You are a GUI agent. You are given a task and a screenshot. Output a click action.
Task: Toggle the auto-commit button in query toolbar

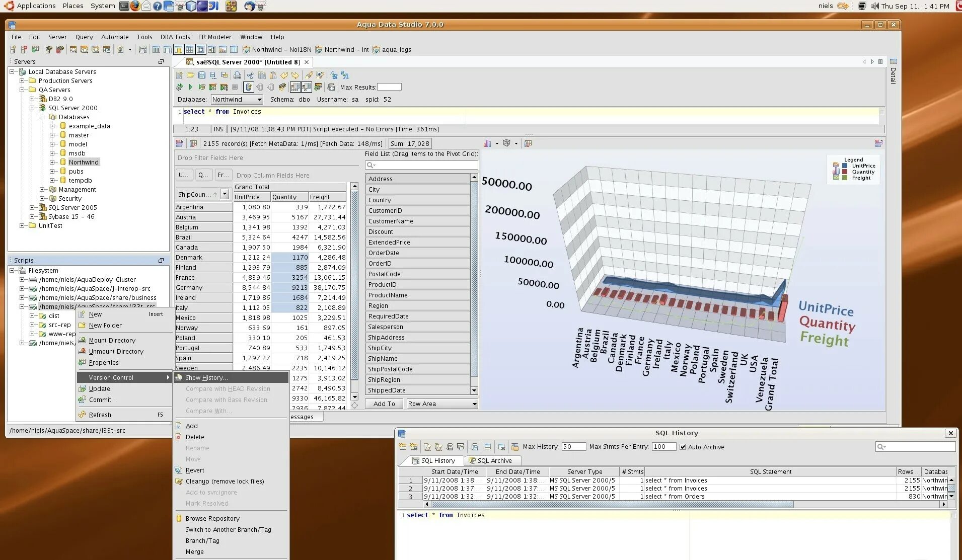[x=248, y=87]
